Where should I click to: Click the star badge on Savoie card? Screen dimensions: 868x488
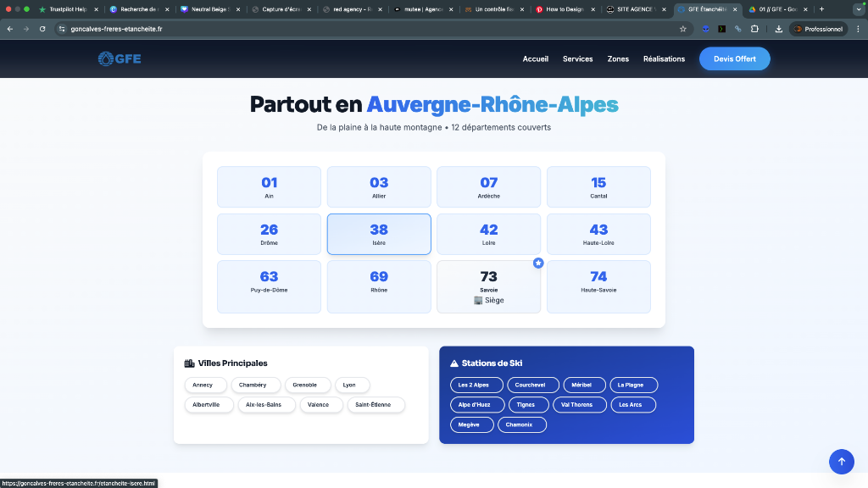[538, 263]
